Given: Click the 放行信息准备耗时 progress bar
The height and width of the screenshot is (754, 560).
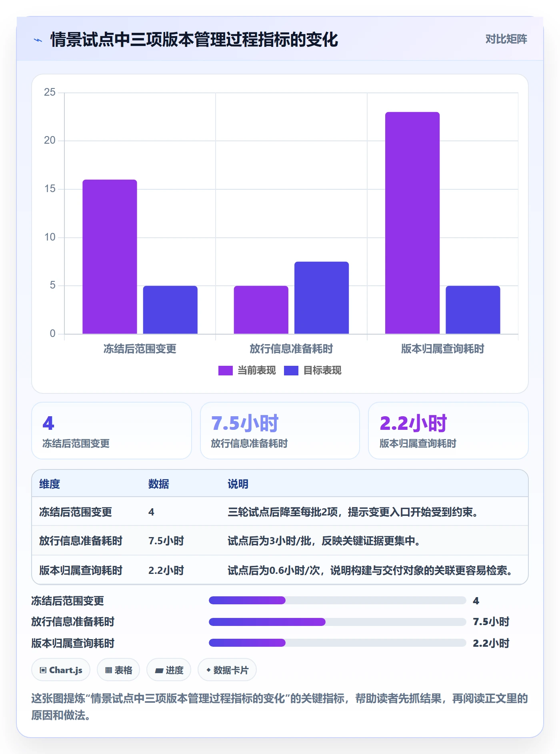Looking at the screenshot, I should point(337,622).
